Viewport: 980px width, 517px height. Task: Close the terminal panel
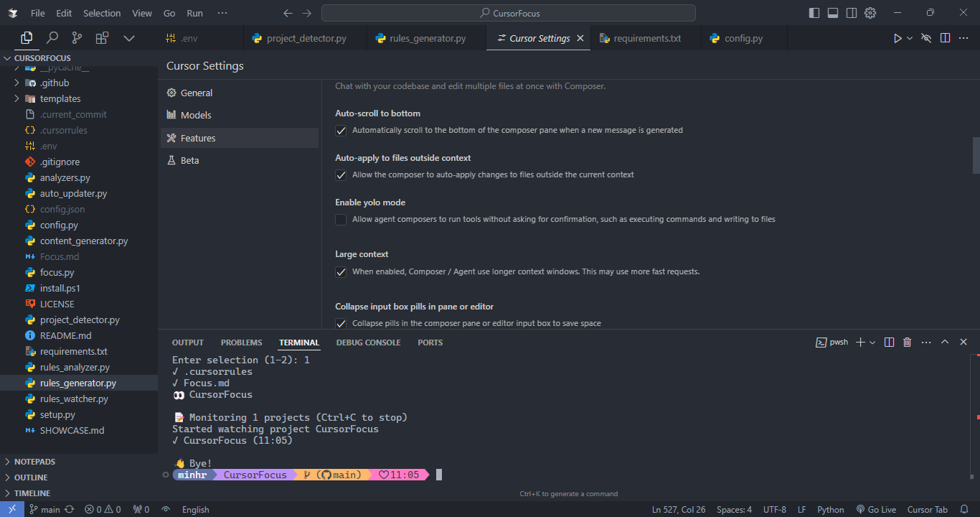coord(963,343)
